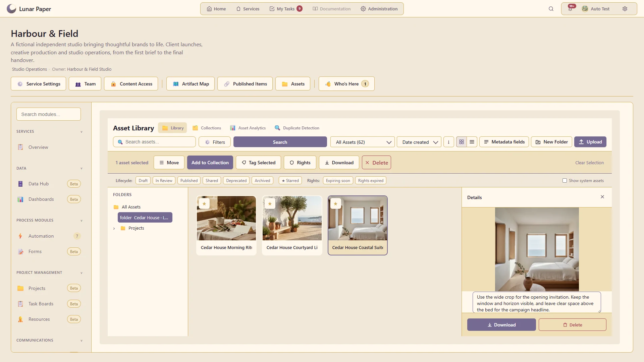Open notifications bell with 99+ badge

pyautogui.click(x=571, y=9)
